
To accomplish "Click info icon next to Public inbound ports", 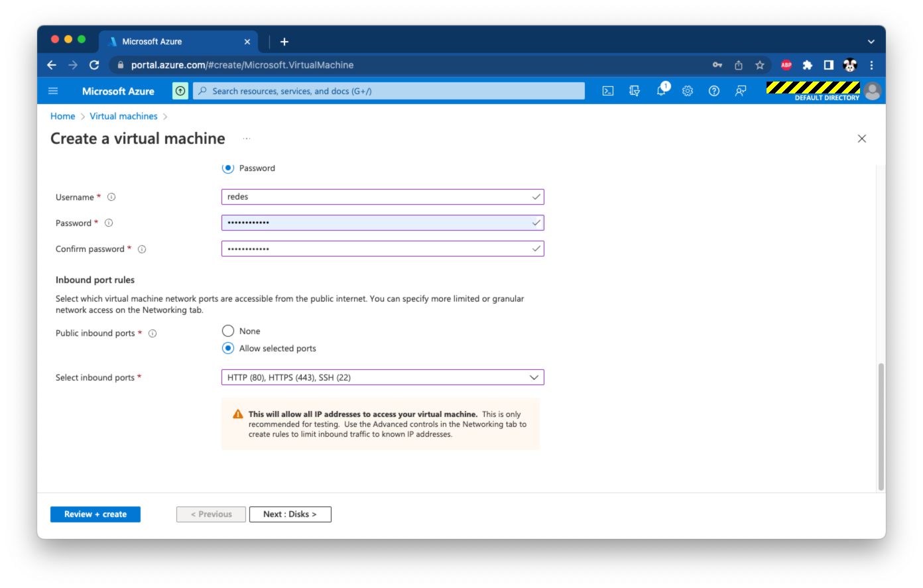I will coord(153,333).
